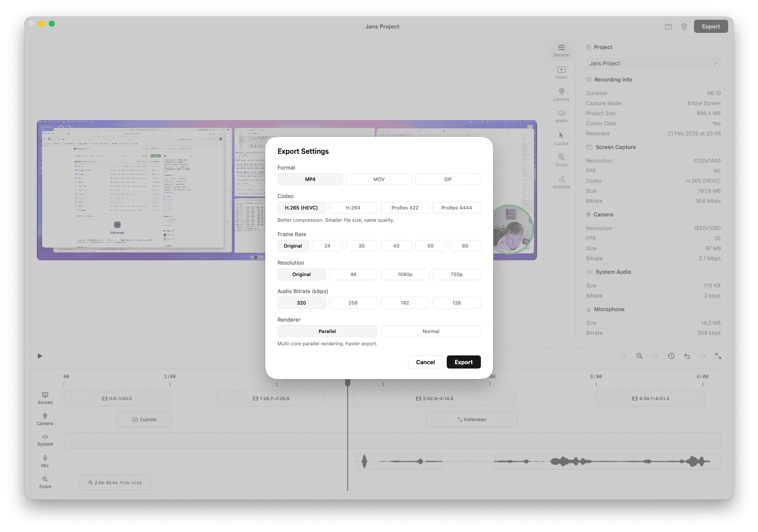Click the trash icon in the top toolbar
Image resolution: width=758 pixels, height=532 pixels.
(x=684, y=26)
